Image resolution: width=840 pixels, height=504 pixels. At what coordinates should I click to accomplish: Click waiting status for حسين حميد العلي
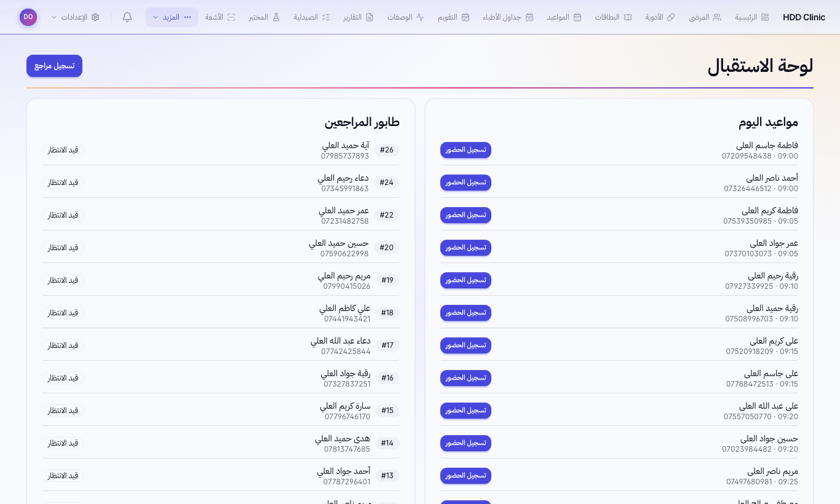click(x=63, y=248)
